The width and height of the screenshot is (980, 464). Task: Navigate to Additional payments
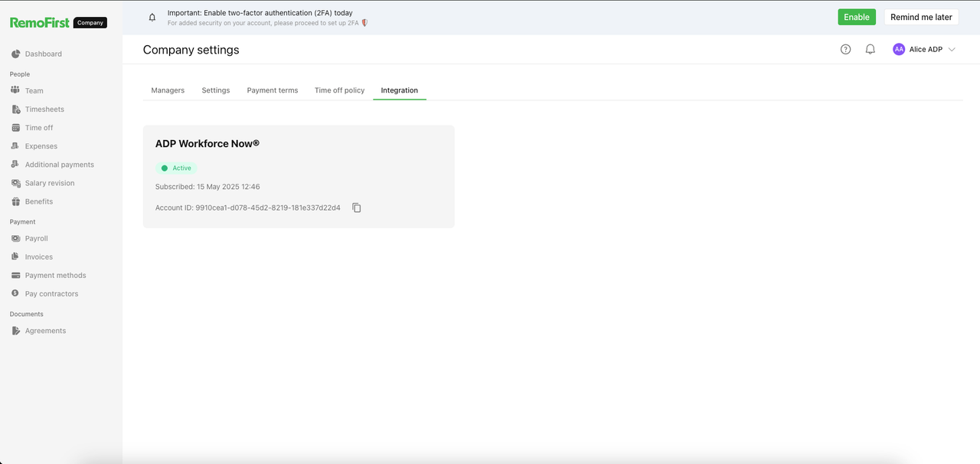(60, 165)
